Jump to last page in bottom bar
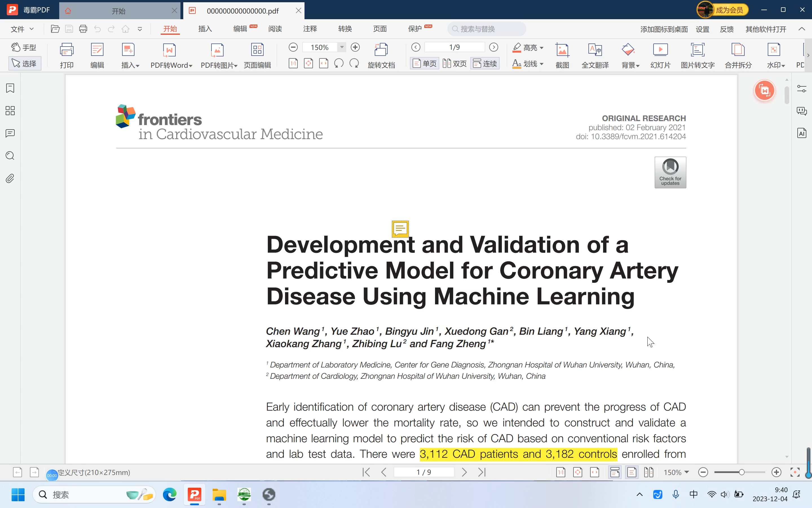Viewport: 812px width, 508px height. pyautogui.click(x=482, y=472)
